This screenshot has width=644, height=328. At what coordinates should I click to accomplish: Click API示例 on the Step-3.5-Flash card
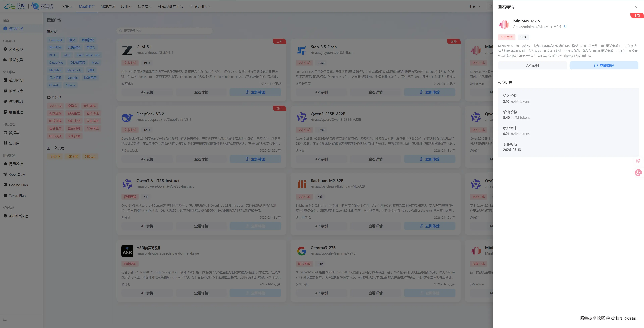click(321, 92)
